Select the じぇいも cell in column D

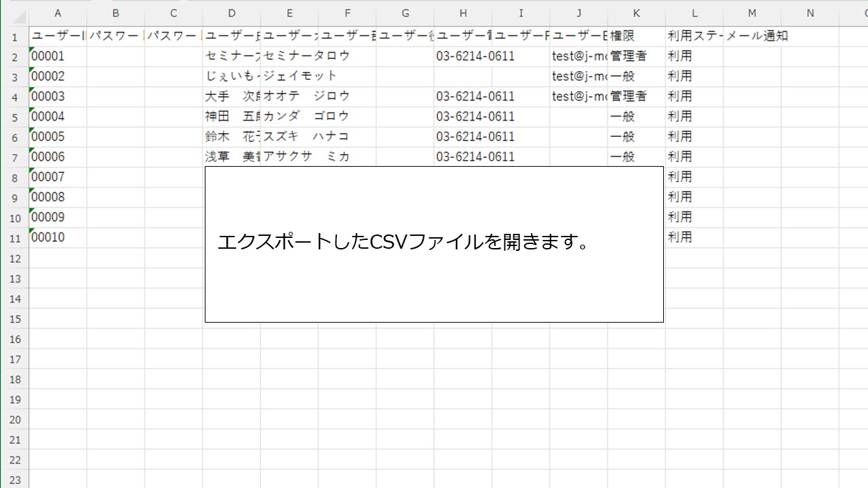tap(232, 77)
